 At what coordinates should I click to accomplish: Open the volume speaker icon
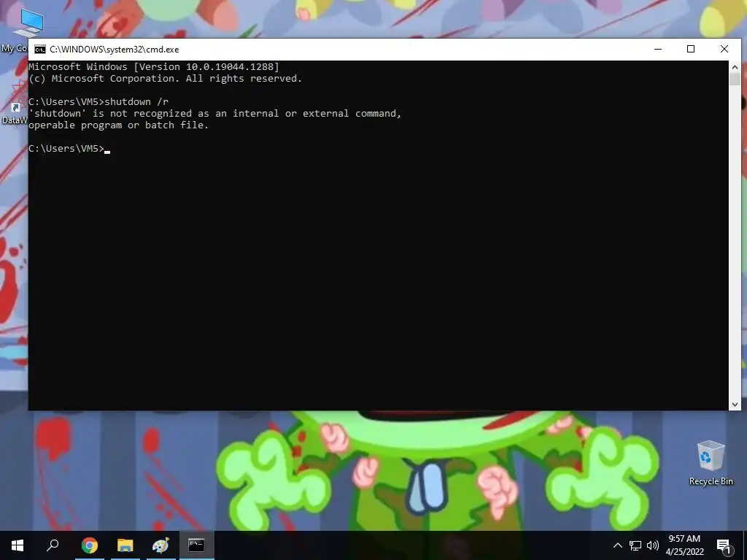pos(653,545)
